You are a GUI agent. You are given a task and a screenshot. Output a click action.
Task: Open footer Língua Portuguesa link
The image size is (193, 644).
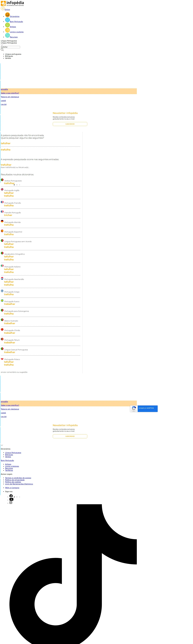13,453
